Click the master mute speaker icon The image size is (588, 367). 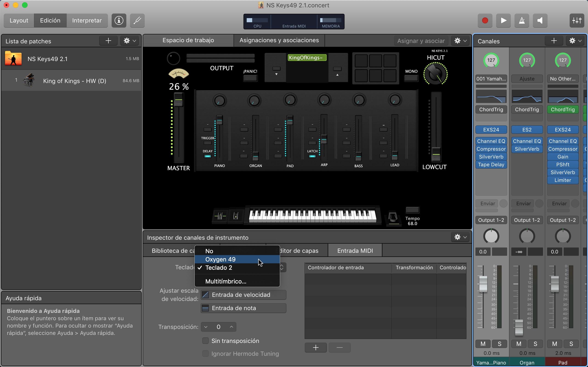click(x=540, y=20)
